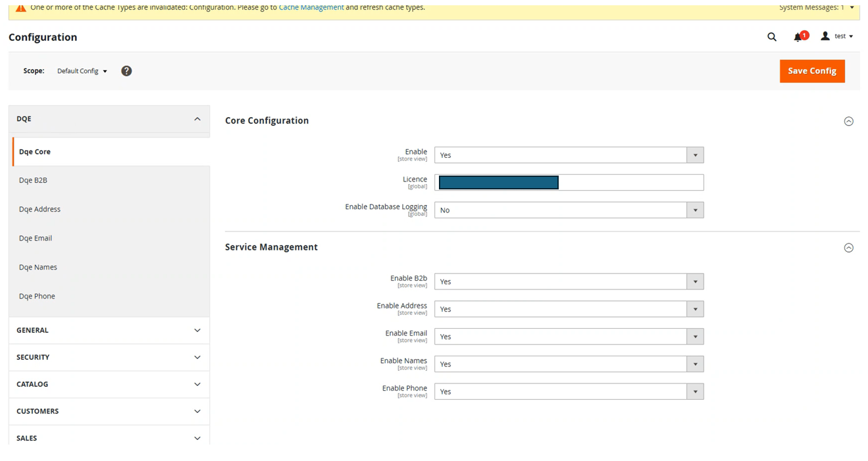Open the Enable B2b dropdown
This screenshot has height=461, width=868.
[x=569, y=281]
